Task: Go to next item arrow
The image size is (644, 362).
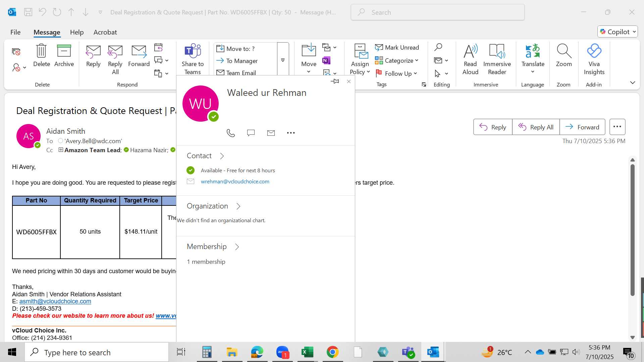Action: (86, 12)
